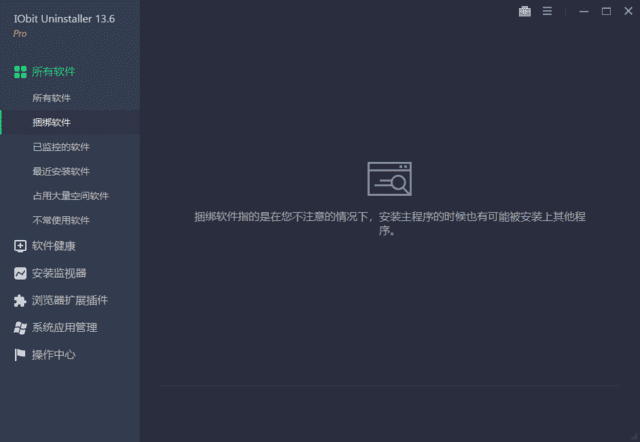The width and height of the screenshot is (640, 442).
Task: Expand the 安装监视器 section
Action: coord(59,273)
